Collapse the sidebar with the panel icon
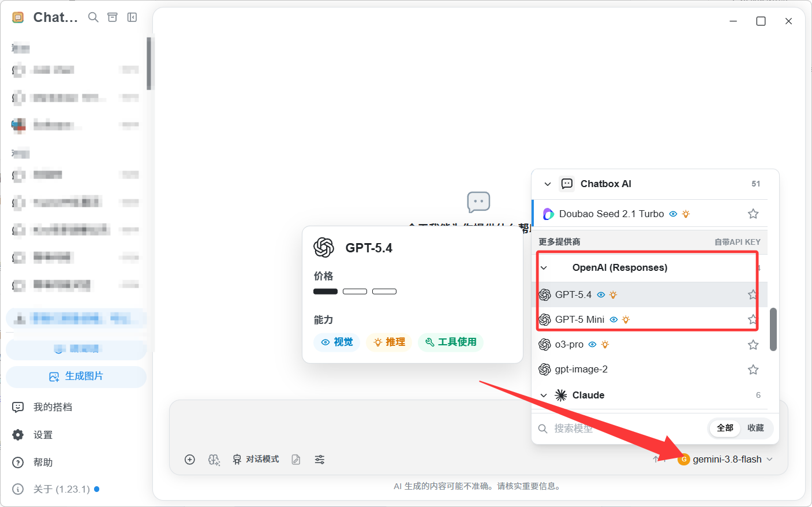 click(132, 17)
